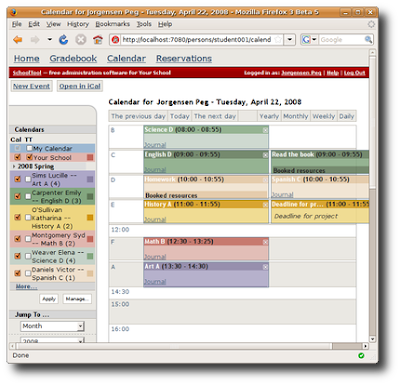Uncheck Cal checkbox for Weaver Elena Science D

coord(18,256)
